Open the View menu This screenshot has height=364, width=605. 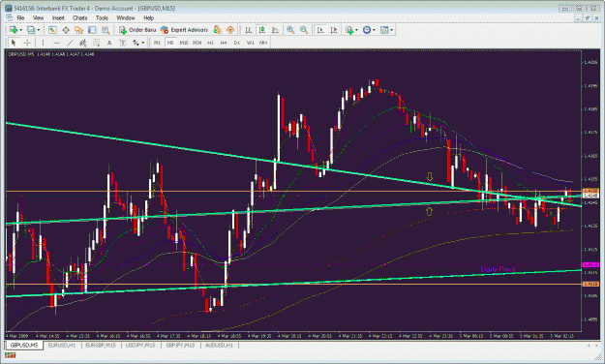coord(38,18)
